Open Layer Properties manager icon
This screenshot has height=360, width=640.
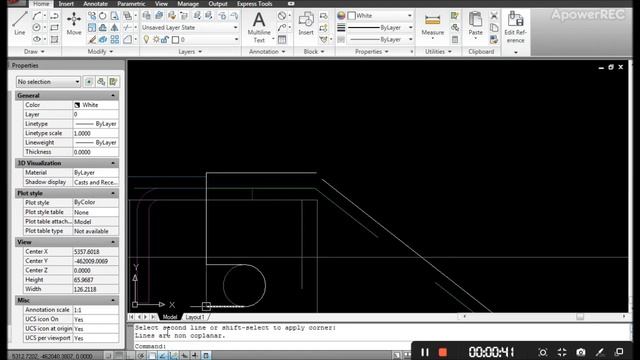click(147, 16)
